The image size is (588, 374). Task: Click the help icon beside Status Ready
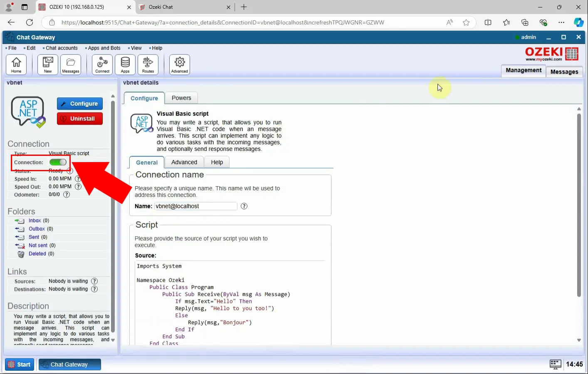[x=70, y=171]
